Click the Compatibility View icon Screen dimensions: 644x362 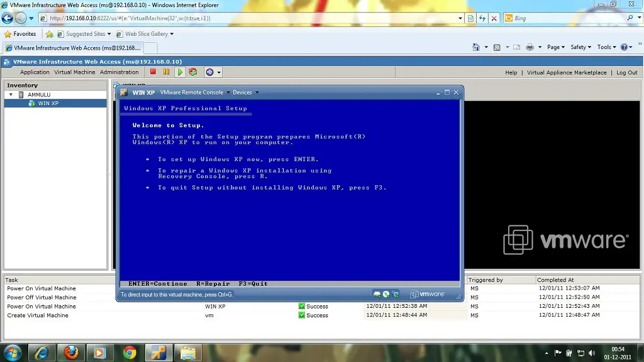click(470, 18)
